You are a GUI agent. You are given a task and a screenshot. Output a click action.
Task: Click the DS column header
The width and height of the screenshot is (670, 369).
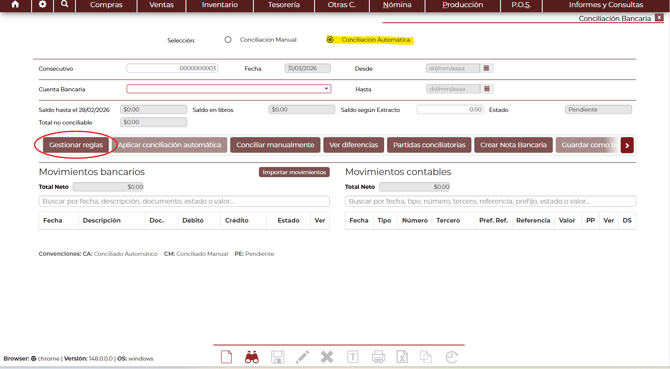(x=627, y=220)
